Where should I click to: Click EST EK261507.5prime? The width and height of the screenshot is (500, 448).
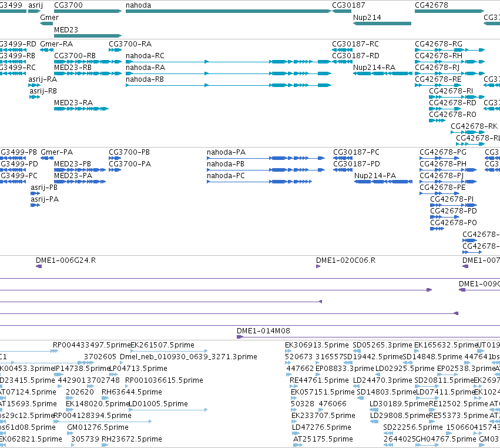[169, 351]
